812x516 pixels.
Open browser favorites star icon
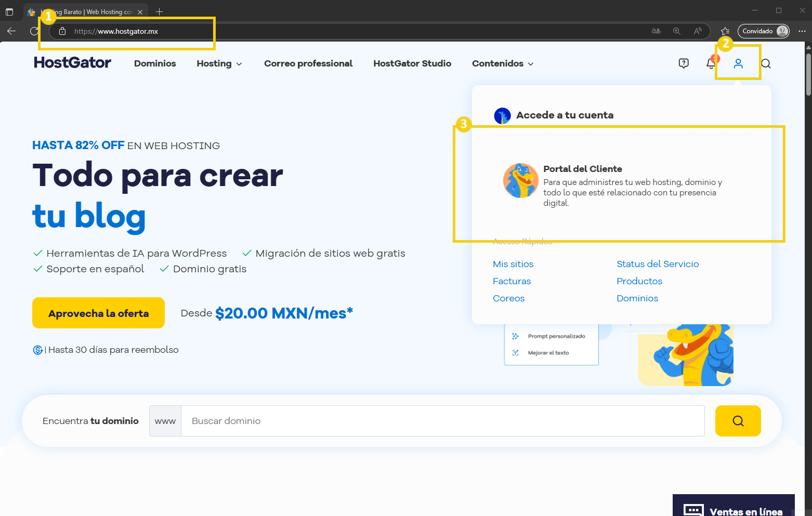(725, 31)
